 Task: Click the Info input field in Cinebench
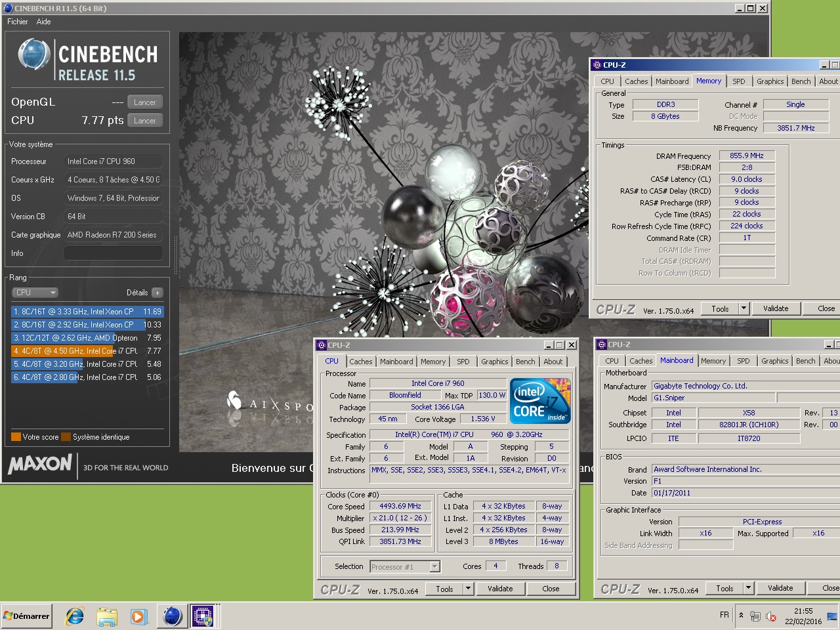point(113,253)
